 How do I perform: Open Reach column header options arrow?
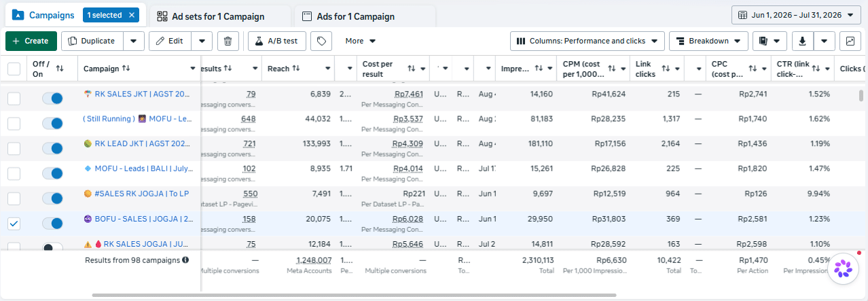coord(329,69)
